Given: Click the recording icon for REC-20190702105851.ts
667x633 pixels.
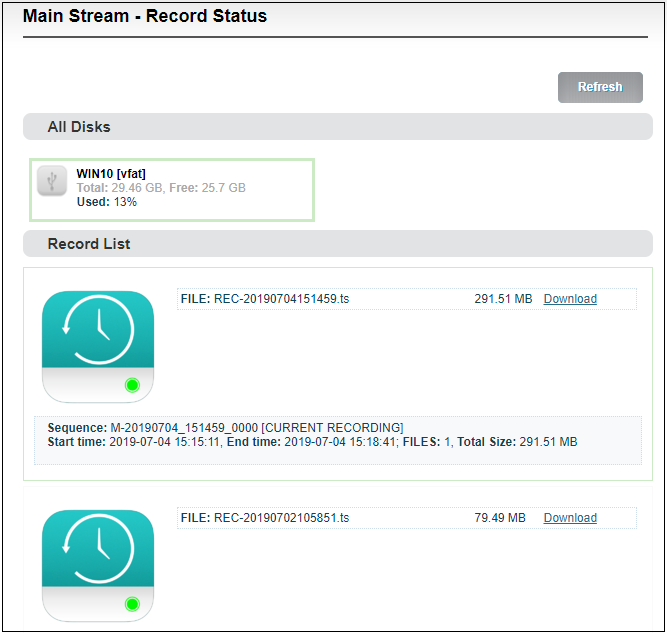Looking at the screenshot, I should [x=98, y=566].
